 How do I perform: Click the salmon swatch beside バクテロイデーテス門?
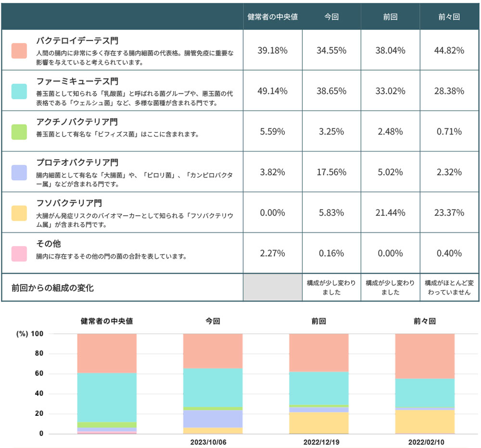tap(19, 50)
